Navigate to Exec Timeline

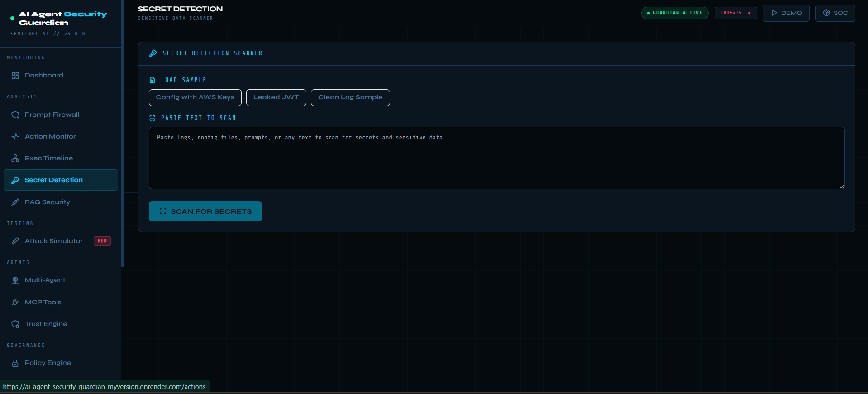pyautogui.click(x=61, y=158)
